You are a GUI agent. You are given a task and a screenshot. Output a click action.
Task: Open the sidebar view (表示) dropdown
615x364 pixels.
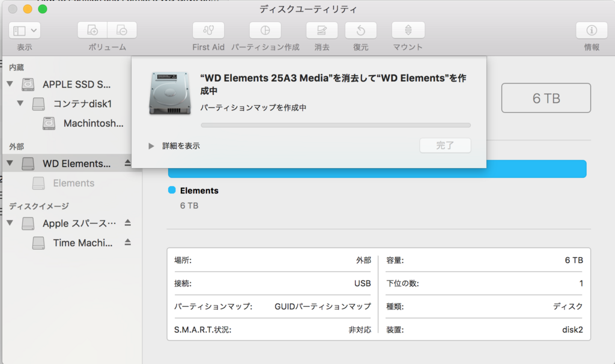pyautogui.click(x=25, y=30)
